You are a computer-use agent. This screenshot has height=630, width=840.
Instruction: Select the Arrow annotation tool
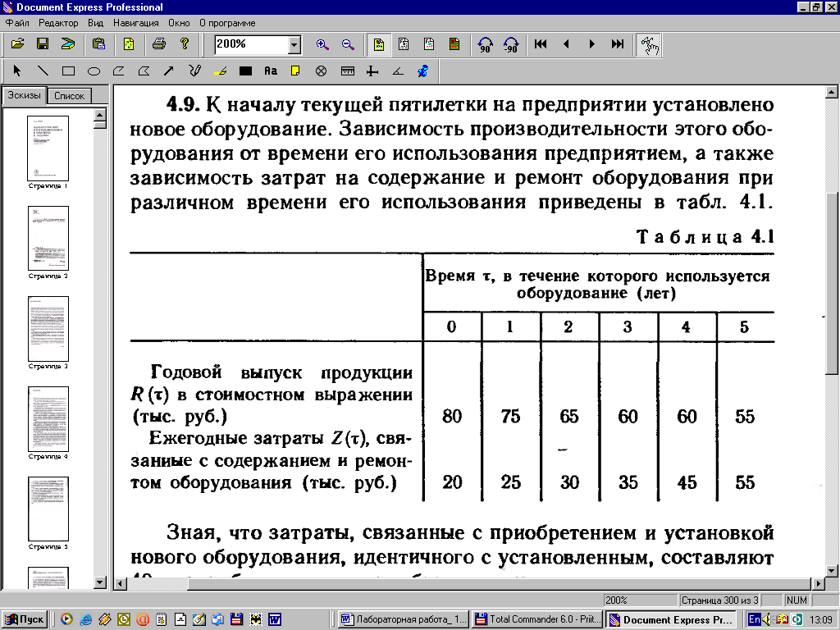point(169,71)
